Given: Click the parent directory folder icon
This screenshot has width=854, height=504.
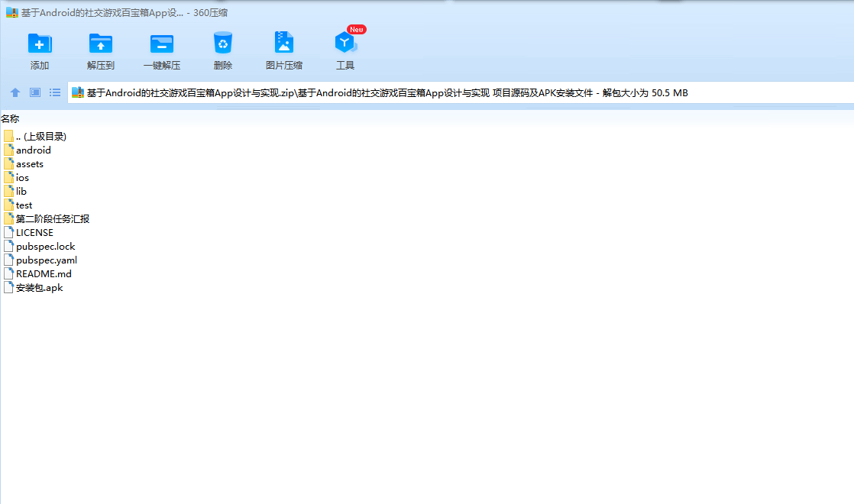Looking at the screenshot, I should 8,136.
